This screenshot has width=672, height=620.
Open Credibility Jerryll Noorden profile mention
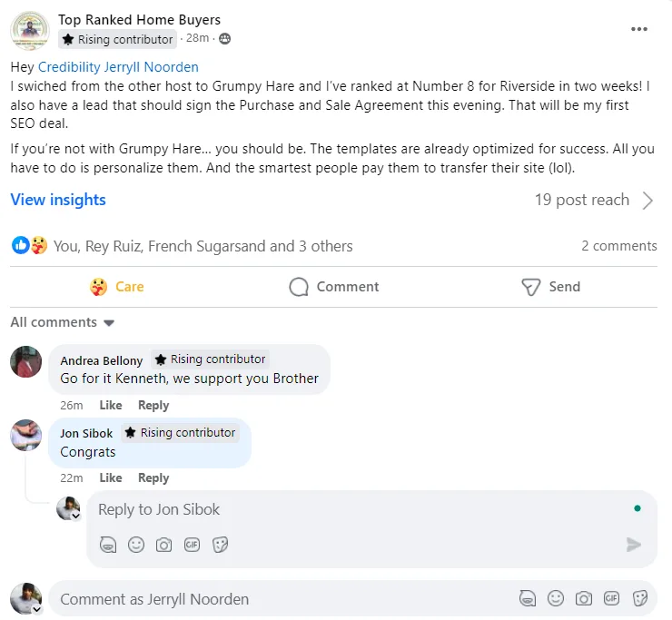click(x=118, y=67)
